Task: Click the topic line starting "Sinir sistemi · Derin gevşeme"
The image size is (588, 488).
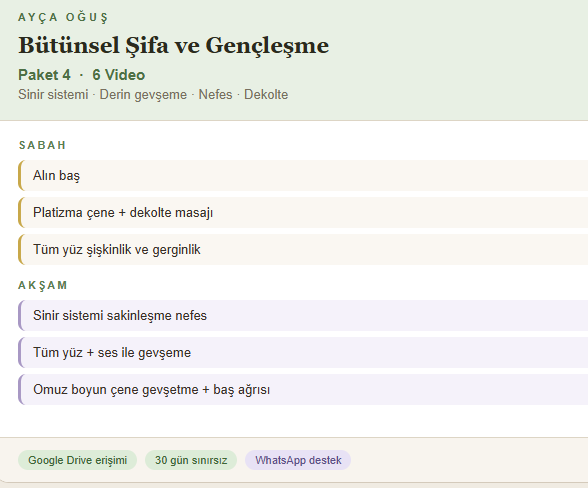Action: tap(153, 95)
